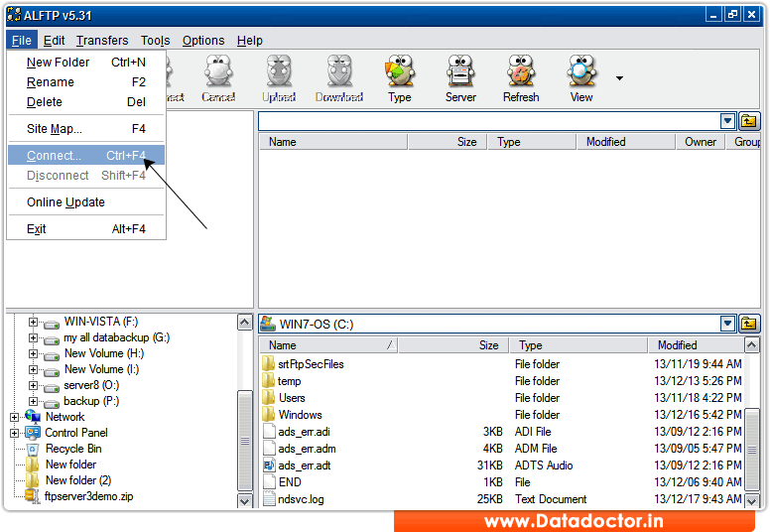Open the transfer Type toolbar icon
Screen dimensions: 770x532
(x=400, y=77)
